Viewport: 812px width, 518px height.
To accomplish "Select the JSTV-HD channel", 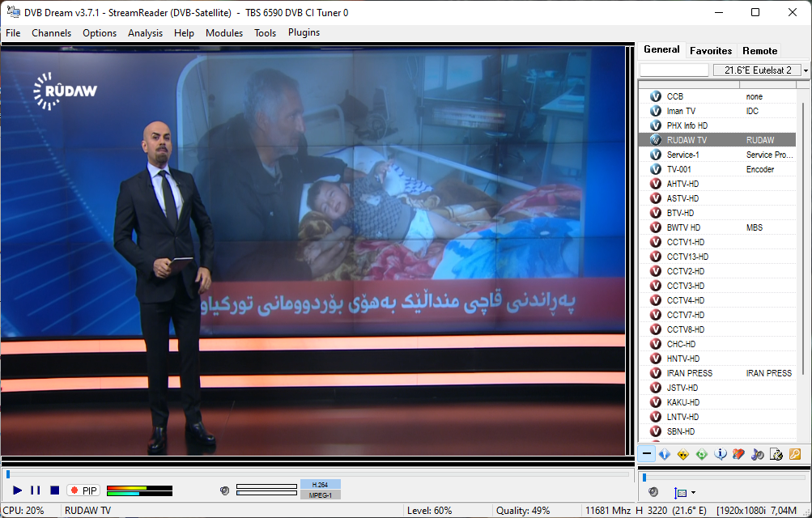I will tap(717, 388).
